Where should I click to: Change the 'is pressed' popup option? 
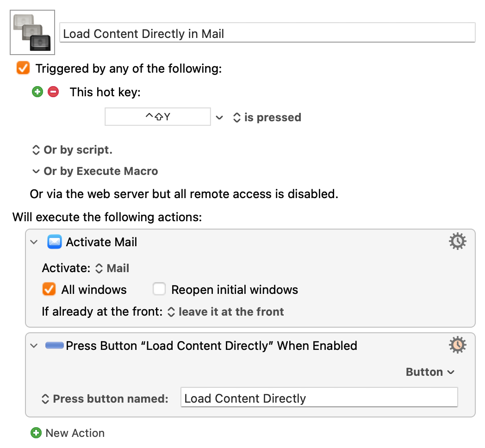pyautogui.click(x=267, y=118)
